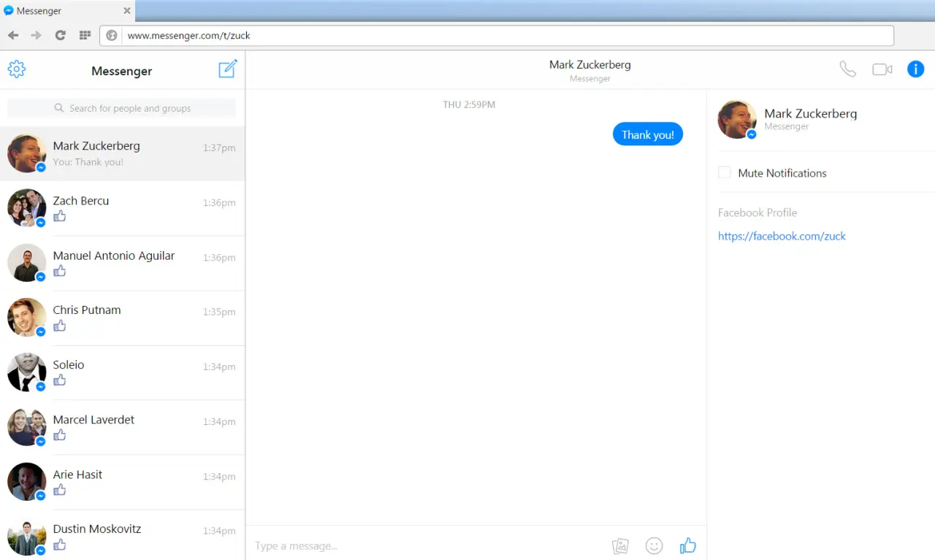Select the Soleio conversation
This screenshot has width=935, height=560.
[122, 372]
